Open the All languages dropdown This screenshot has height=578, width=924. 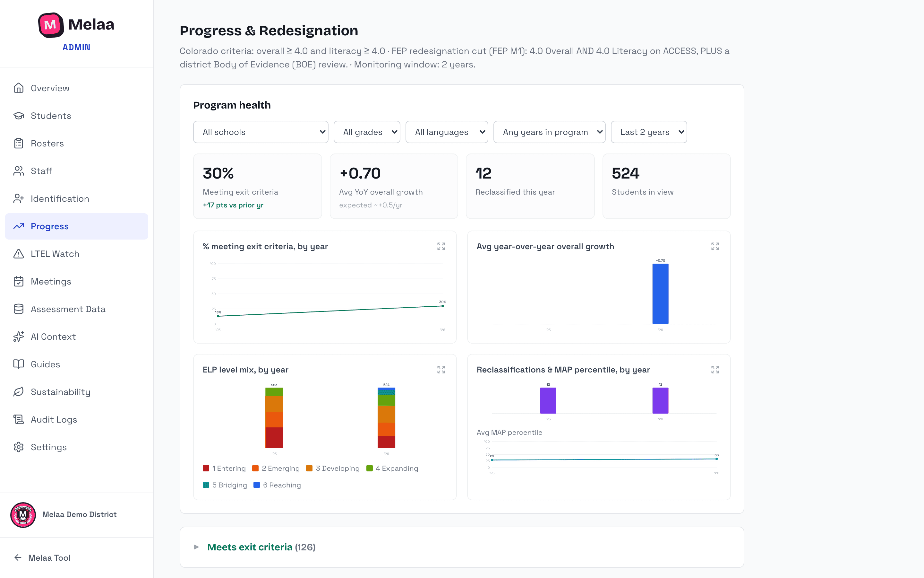447,132
